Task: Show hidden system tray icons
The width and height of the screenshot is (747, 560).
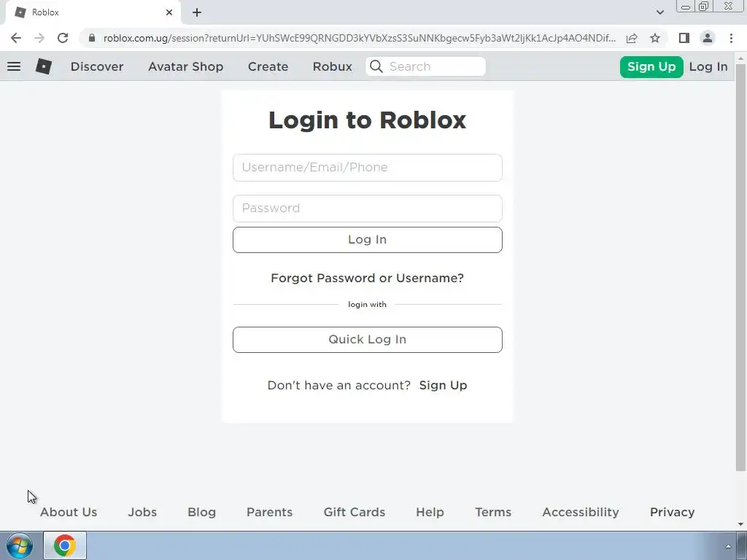Action: click(x=728, y=546)
